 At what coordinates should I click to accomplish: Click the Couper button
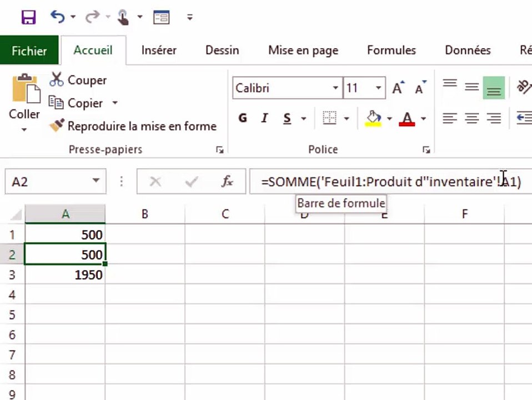tap(78, 80)
